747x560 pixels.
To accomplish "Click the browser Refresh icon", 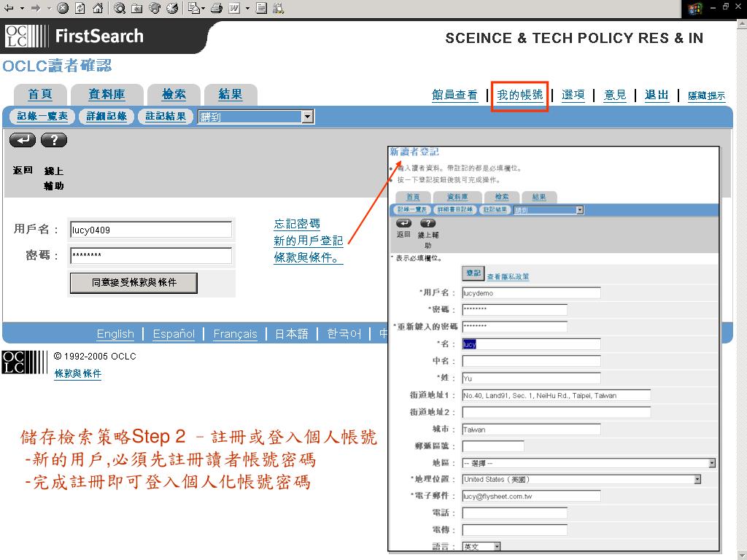I will (80, 7).
